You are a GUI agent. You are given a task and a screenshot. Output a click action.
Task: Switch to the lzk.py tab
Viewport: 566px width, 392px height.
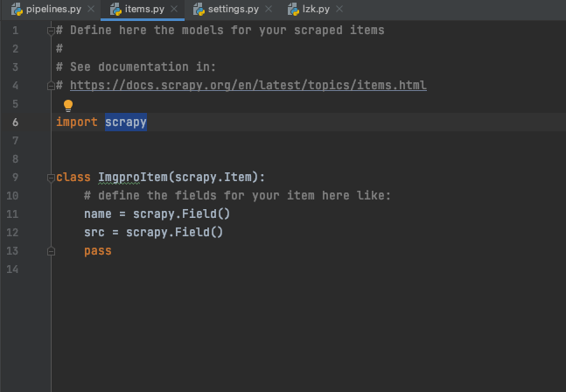tap(316, 9)
